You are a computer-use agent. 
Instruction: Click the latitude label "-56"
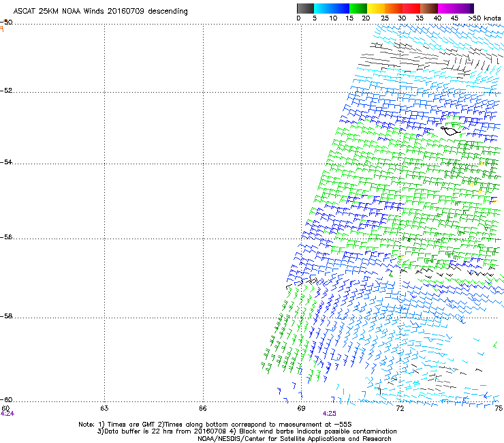6,236
